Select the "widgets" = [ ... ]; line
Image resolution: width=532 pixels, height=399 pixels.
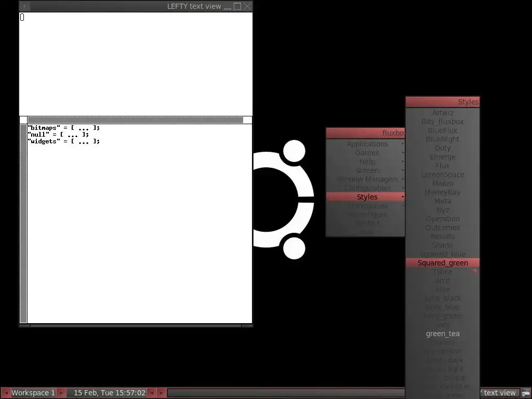tap(64, 141)
